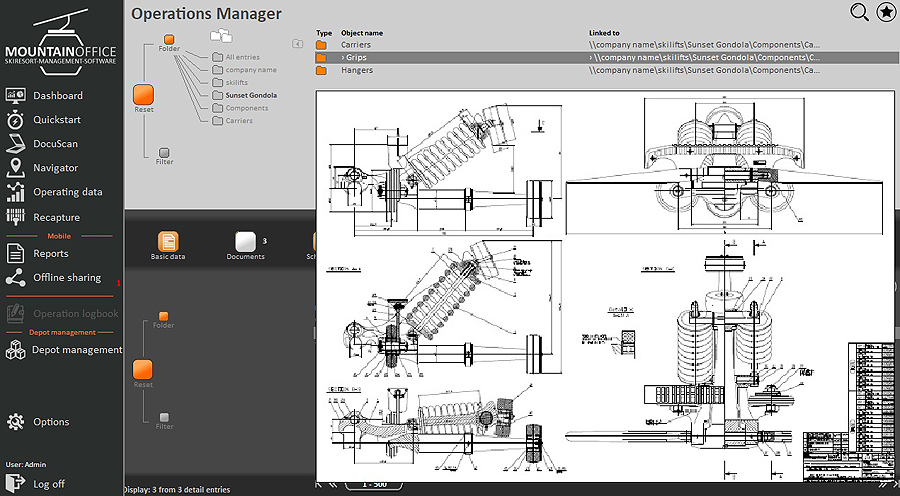The image size is (900, 496).
Task: Switch to the Documents tab
Action: coord(245,243)
